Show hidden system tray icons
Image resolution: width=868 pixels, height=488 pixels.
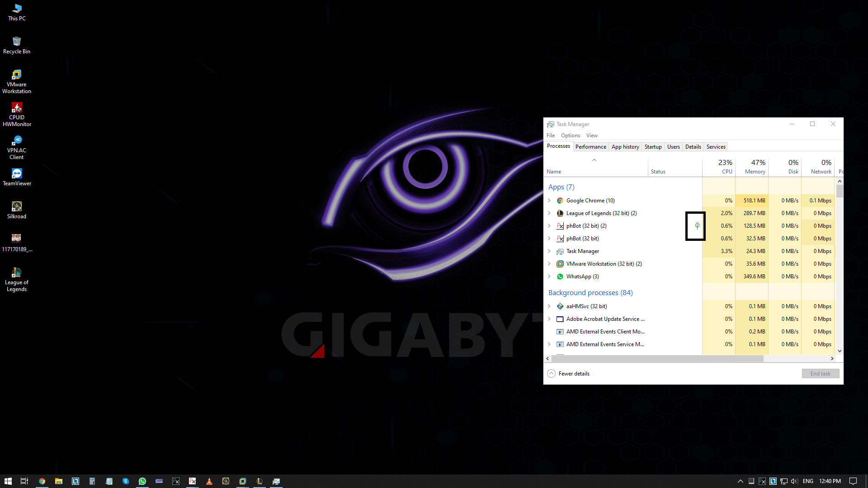coord(740,481)
